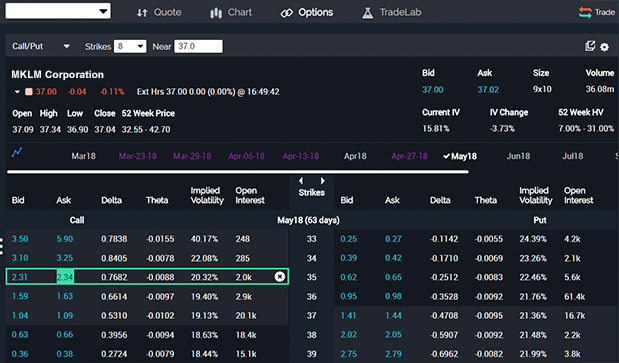This screenshot has width=619, height=363.
Task: Open the Strikes count dropdown
Action: click(x=130, y=47)
